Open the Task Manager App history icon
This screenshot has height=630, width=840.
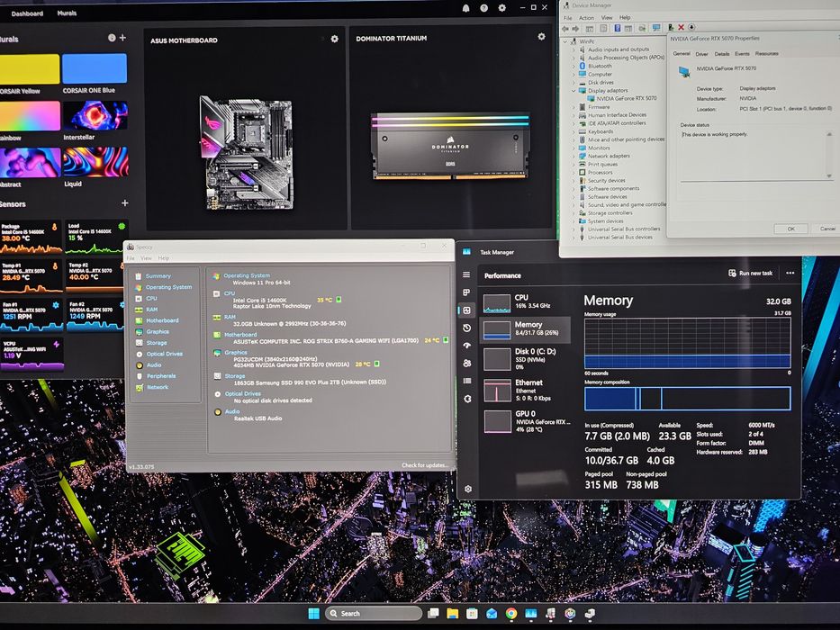pos(466,328)
